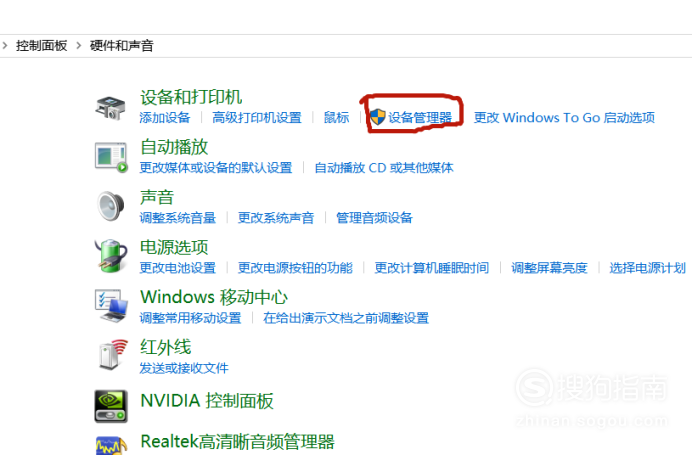Open the 声音 heading
The image size is (692, 455).
(x=157, y=197)
